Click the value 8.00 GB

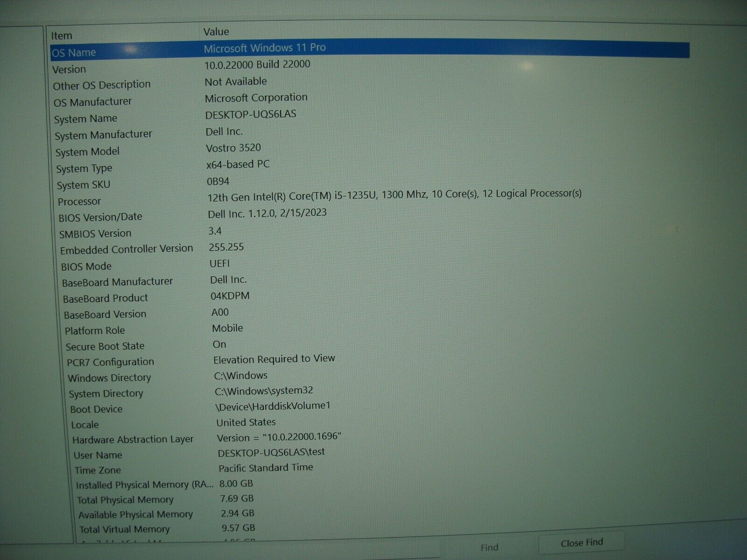click(236, 483)
